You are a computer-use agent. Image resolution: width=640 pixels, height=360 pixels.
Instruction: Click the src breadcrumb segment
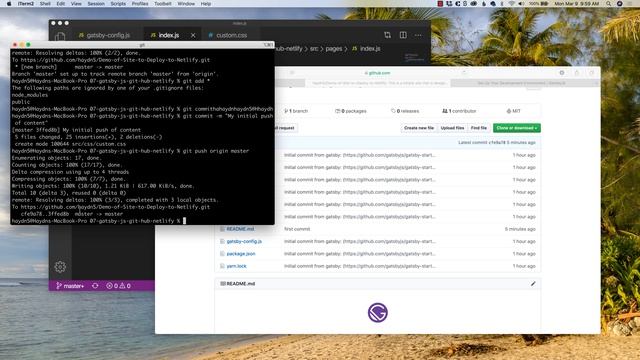[x=313, y=49]
